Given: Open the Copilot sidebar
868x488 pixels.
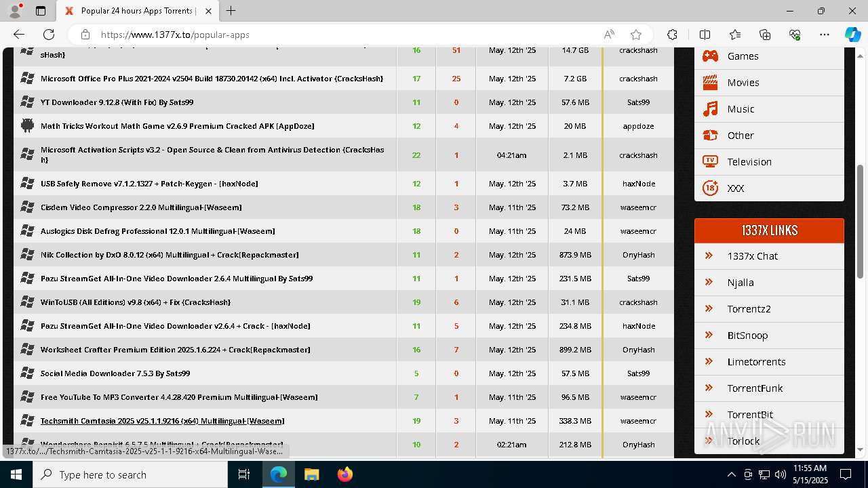Looking at the screenshot, I should [x=852, y=35].
